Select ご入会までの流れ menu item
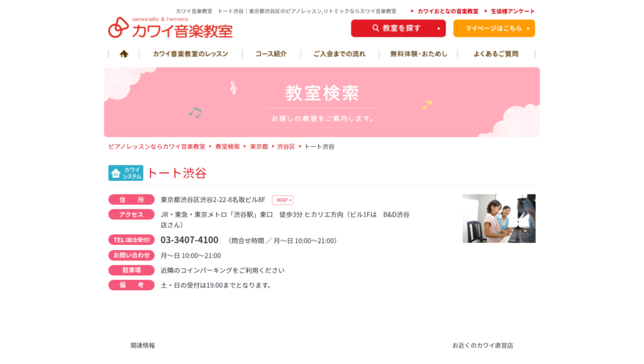The width and height of the screenshot is (644, 364). [x=339, y=54]
